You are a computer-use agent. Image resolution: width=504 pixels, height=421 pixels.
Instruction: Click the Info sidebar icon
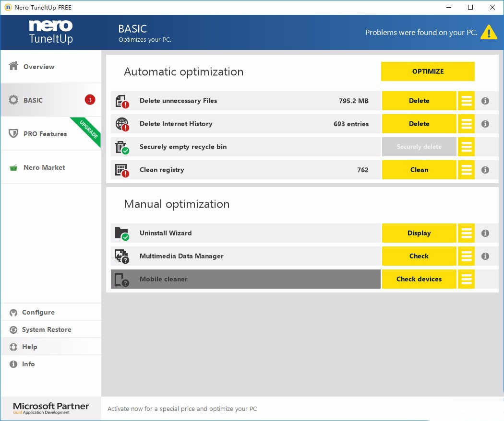click(13, 364)
